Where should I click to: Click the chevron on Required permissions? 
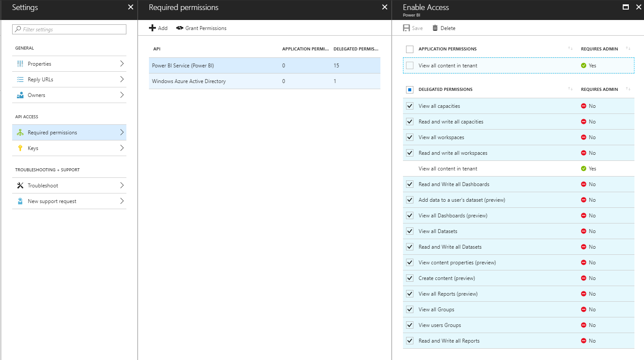(x=122, y=132)
